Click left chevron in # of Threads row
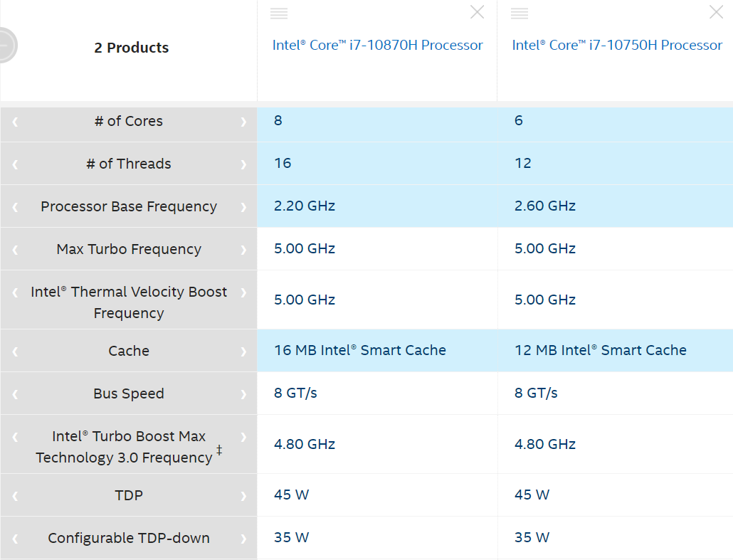Image resolution: width=733 pixels, height=560 pixels. 15,164
